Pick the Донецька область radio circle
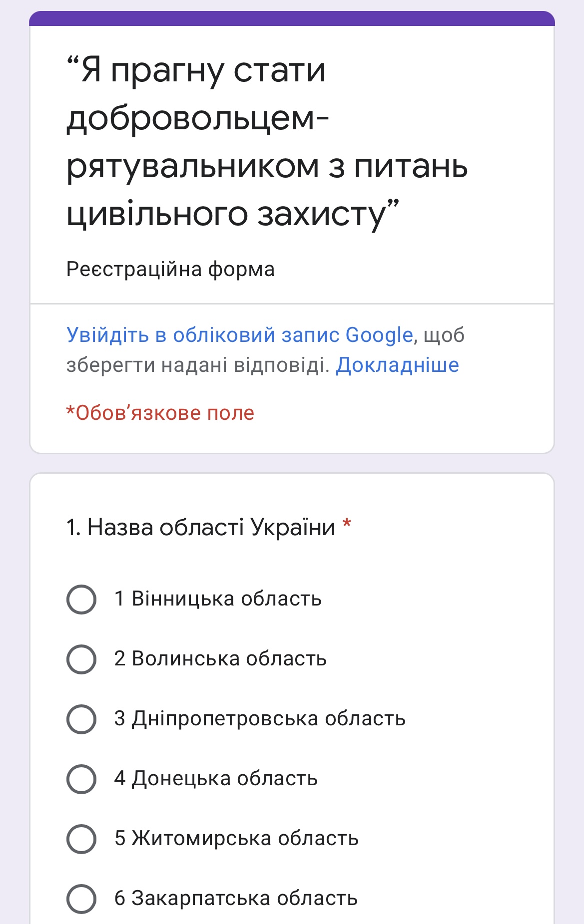 pos(81,779)
